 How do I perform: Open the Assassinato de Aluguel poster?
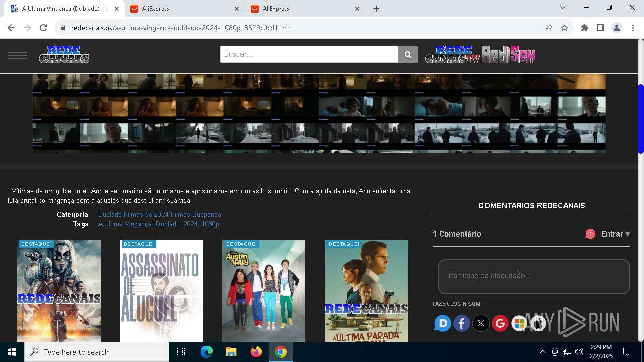[x=162, y=291]
